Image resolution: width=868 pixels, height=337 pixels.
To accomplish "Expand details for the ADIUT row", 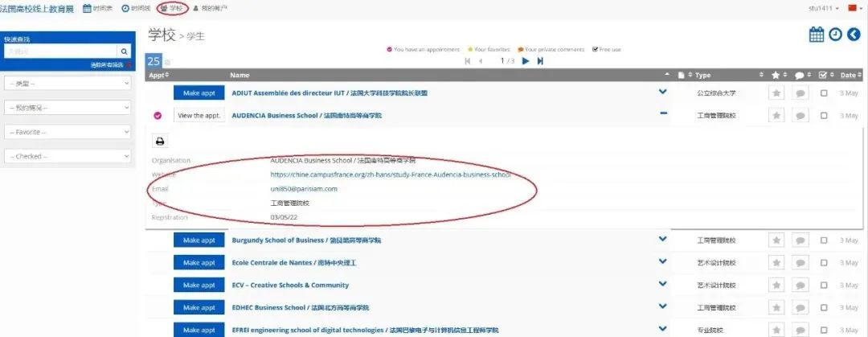I will 662,92.
